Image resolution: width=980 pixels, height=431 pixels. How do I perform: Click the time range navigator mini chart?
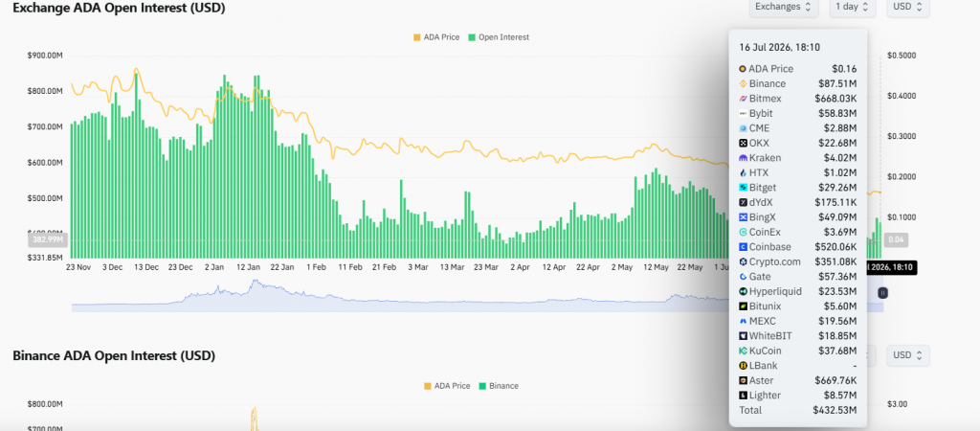coord(477,296)
